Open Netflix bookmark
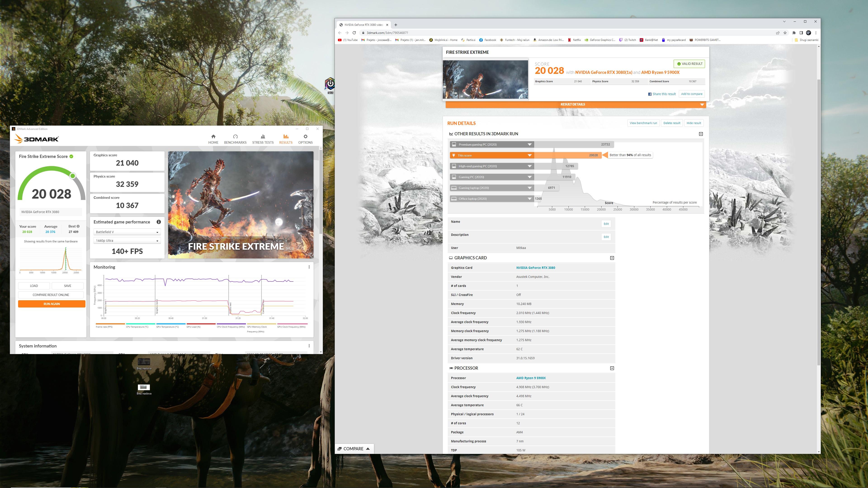The height and width of the screenshot is (488, 868). coord(574,40)
